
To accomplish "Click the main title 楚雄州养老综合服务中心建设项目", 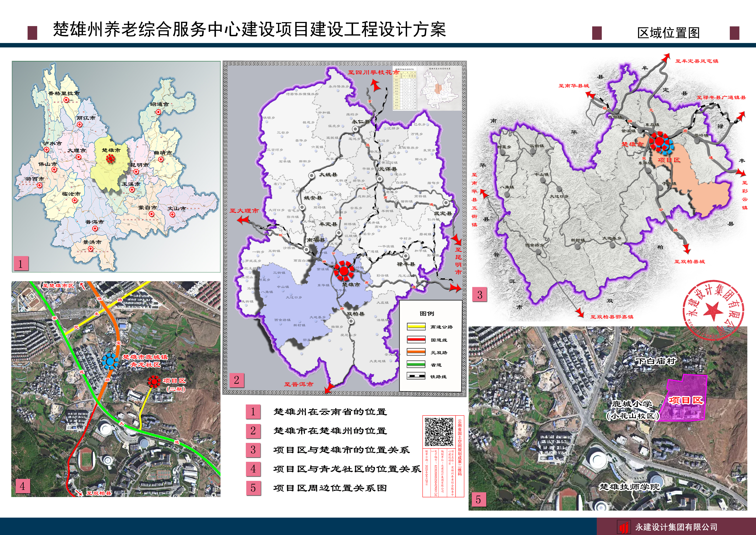I will (x=249, y=30).
